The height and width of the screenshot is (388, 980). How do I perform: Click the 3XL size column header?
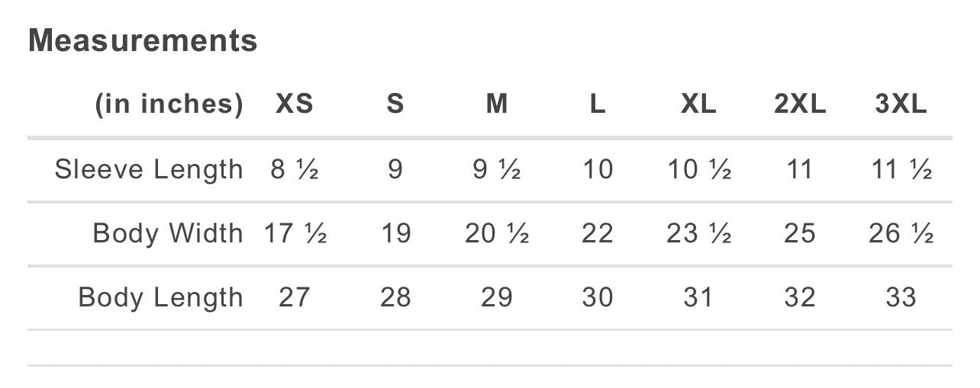[901, 104]
